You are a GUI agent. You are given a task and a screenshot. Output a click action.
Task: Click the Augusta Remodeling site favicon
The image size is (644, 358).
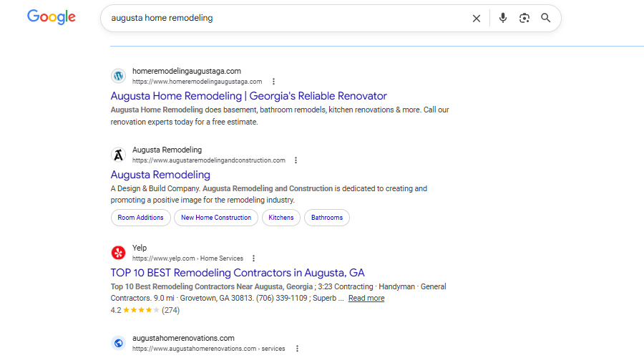(119, 155)
